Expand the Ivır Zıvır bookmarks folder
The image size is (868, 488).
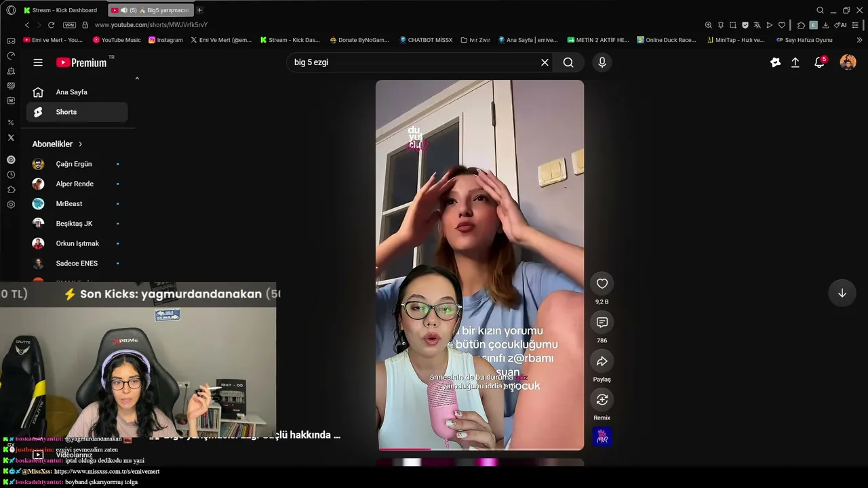[x=475, y=40]
